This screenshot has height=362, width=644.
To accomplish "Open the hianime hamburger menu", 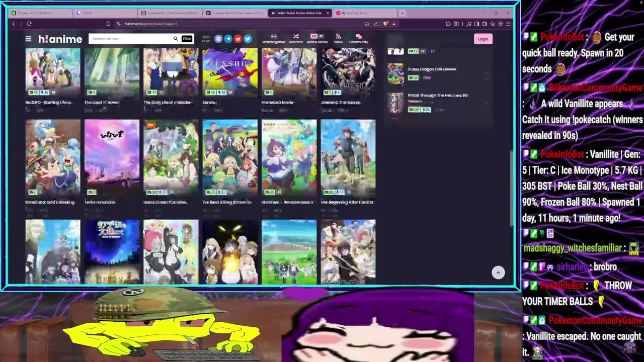I will click(28, 39).
